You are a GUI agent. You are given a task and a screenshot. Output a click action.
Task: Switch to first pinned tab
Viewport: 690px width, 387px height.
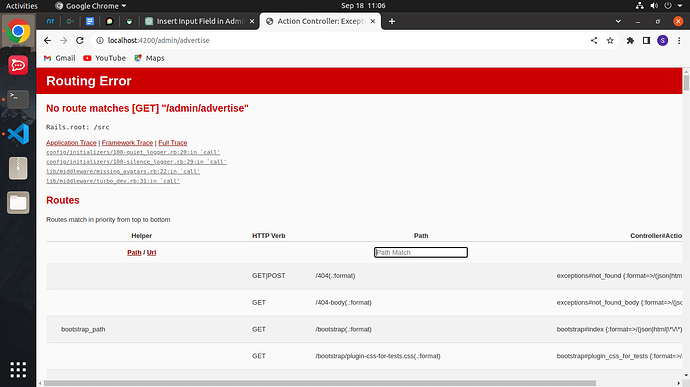coord(50,21)
